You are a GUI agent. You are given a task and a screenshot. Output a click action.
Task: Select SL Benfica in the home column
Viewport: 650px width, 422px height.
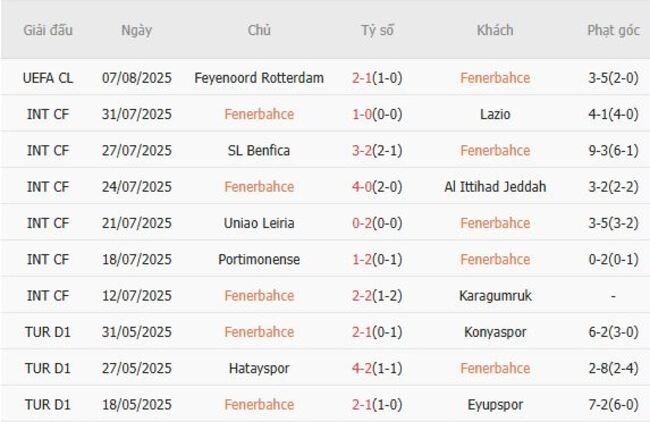259,151
